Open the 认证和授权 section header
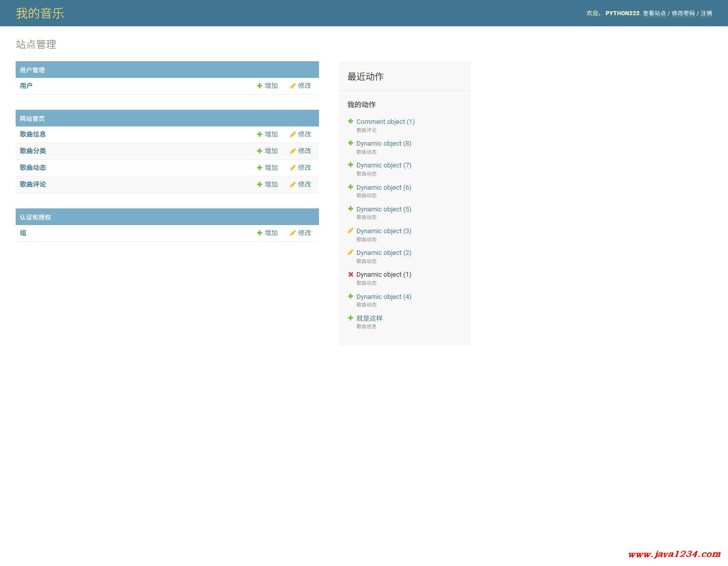The height and width of the screenshot is (566, 728). tap(35, 217)
